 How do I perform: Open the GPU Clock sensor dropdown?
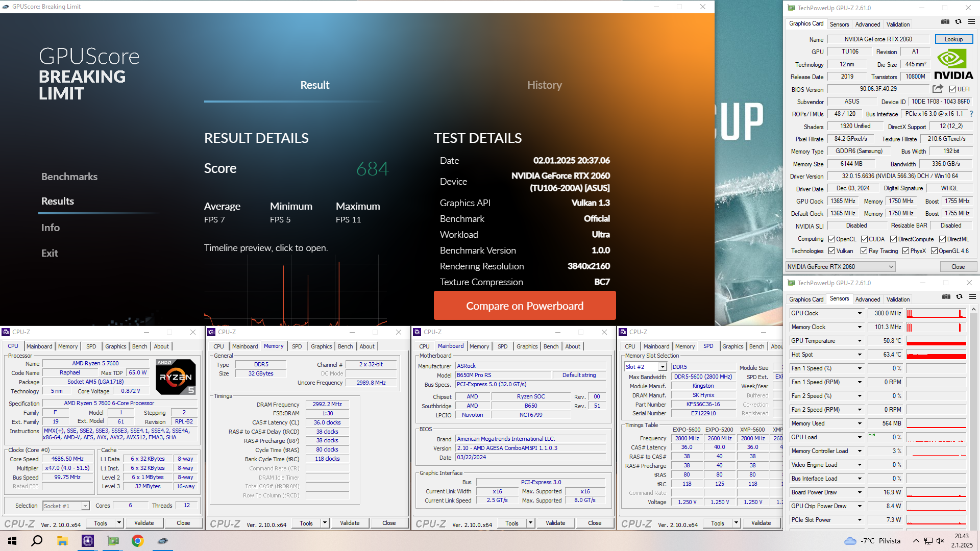[860, 313]
